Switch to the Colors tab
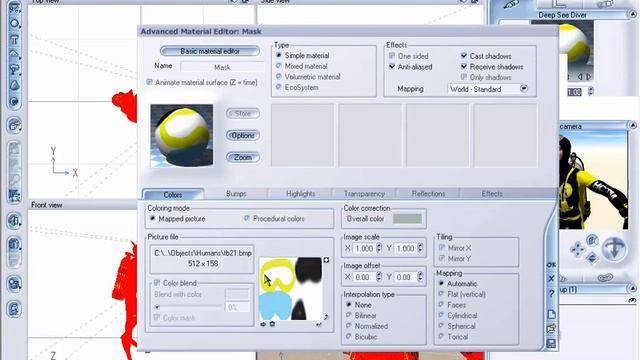 click(x=173, y=194)
